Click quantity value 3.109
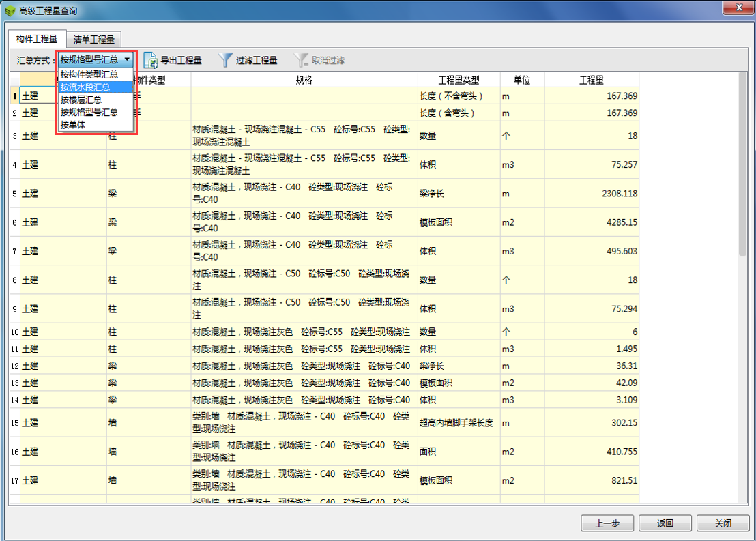 click(x=627, y=400)
